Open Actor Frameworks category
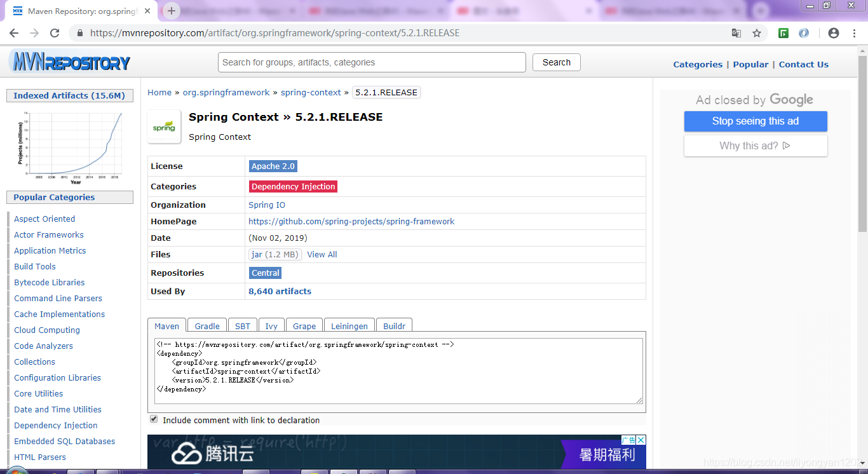Viewport: 868px width, 474px height. (49, 234)
